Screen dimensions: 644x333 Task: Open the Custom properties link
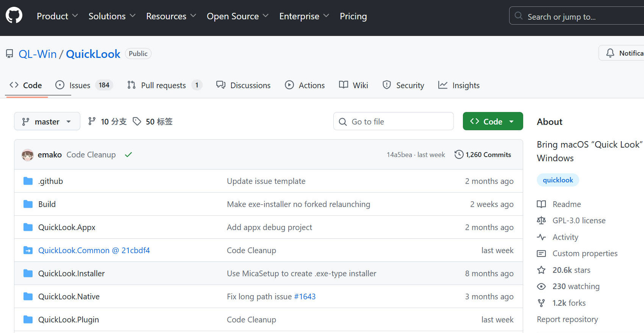pos(577,254)
